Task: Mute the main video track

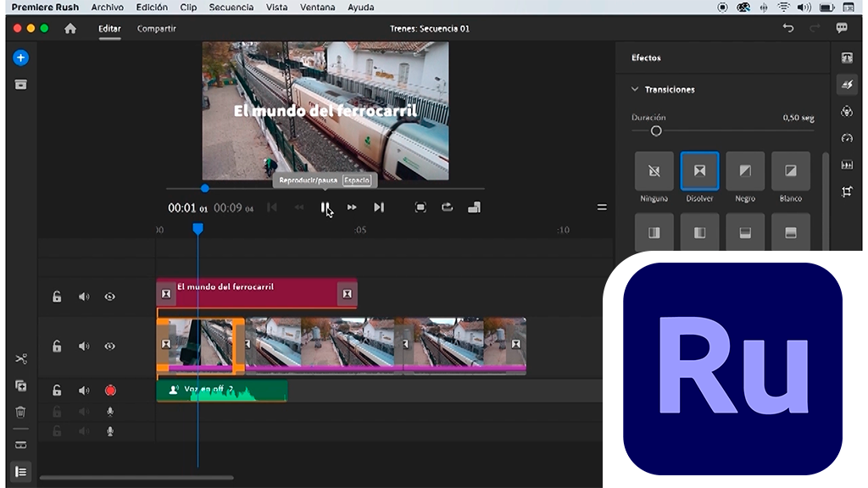Action: [x=84, y=346]
